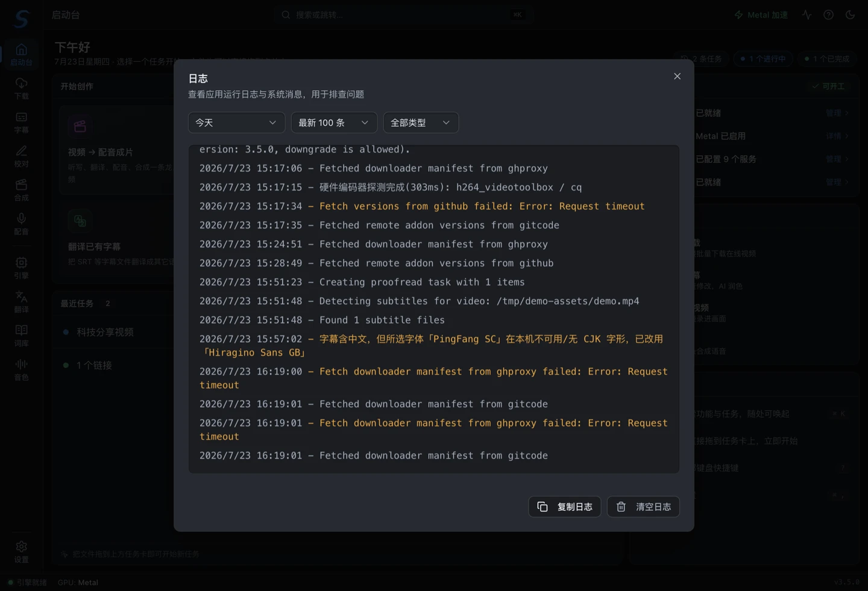Screen dimensions: 868x591
Task: Focus the 搜索或跳转 search field
Action: click(x=404, y=14)
